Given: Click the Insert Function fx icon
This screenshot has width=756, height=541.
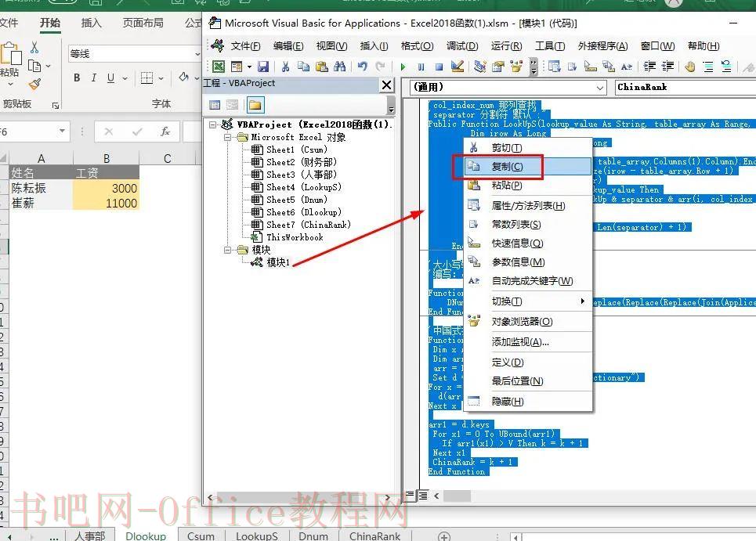Looking at the screenshot, I should point(165,131).
